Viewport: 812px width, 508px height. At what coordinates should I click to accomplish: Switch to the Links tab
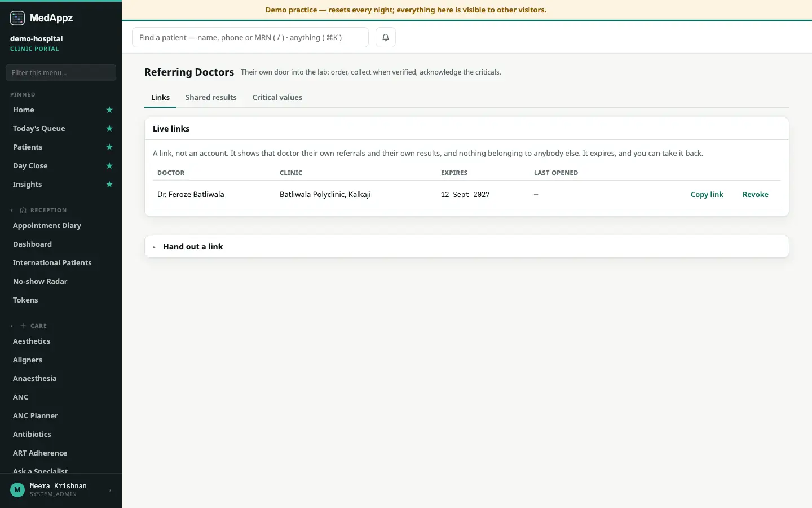[160, 97]
